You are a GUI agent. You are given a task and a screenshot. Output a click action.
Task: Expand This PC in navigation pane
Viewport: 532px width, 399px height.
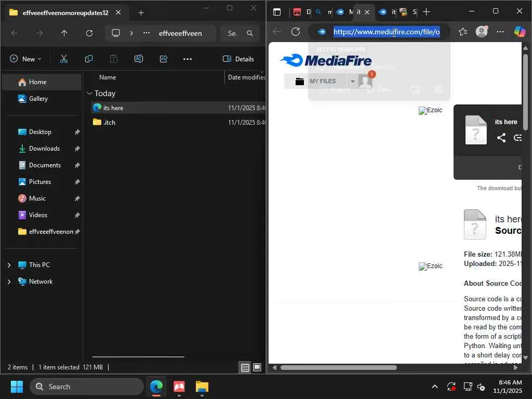[9, 265]
